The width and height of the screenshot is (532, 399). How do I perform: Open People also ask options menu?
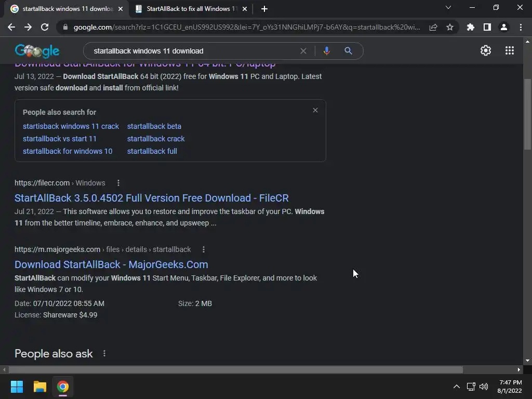click(x=104, y=353)
